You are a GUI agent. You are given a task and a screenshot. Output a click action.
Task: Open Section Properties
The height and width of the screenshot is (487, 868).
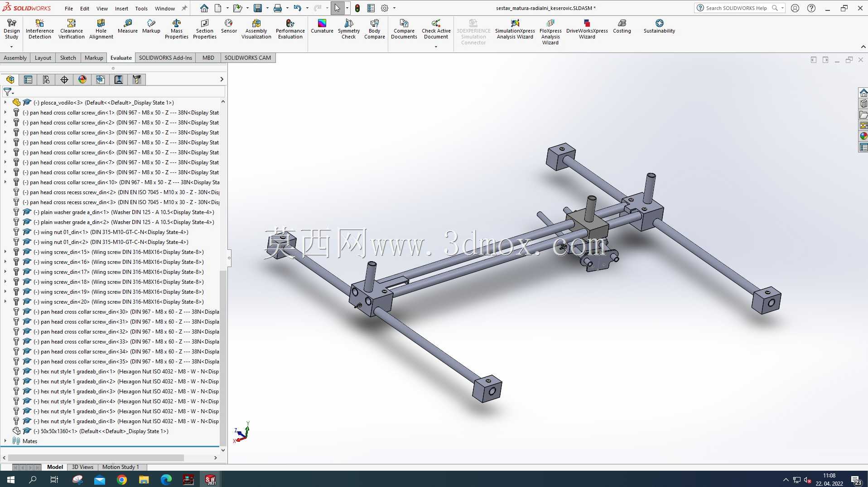pyautogui.click(x=205, y=29)
